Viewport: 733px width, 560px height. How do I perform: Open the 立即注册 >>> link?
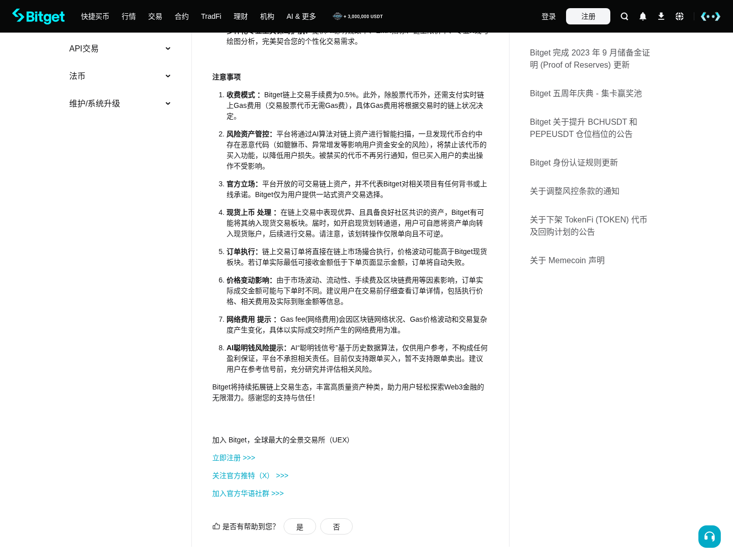pyautogui.click(x=234, y=458)
